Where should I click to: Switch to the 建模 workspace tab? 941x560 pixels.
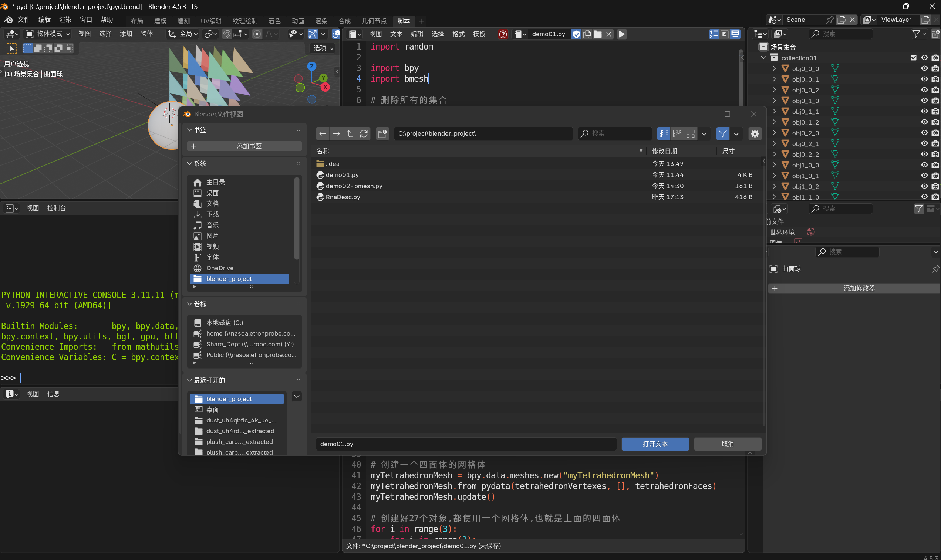pos(160,21)
